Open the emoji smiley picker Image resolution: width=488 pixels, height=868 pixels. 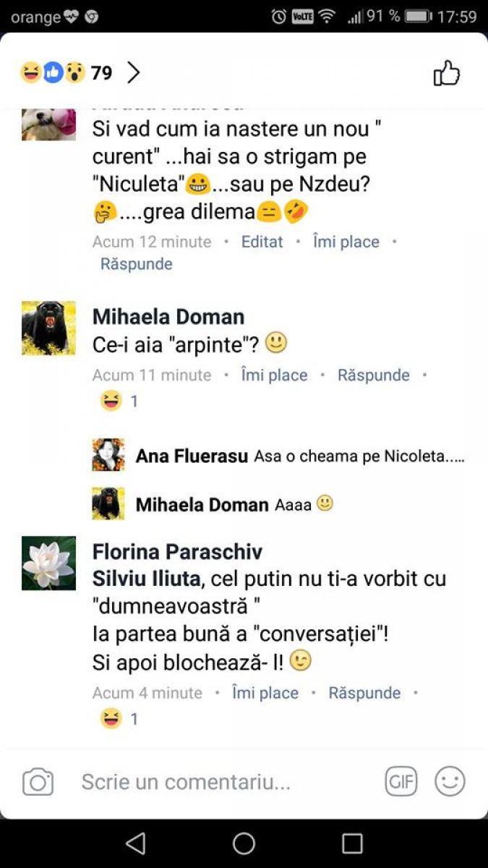450,781
